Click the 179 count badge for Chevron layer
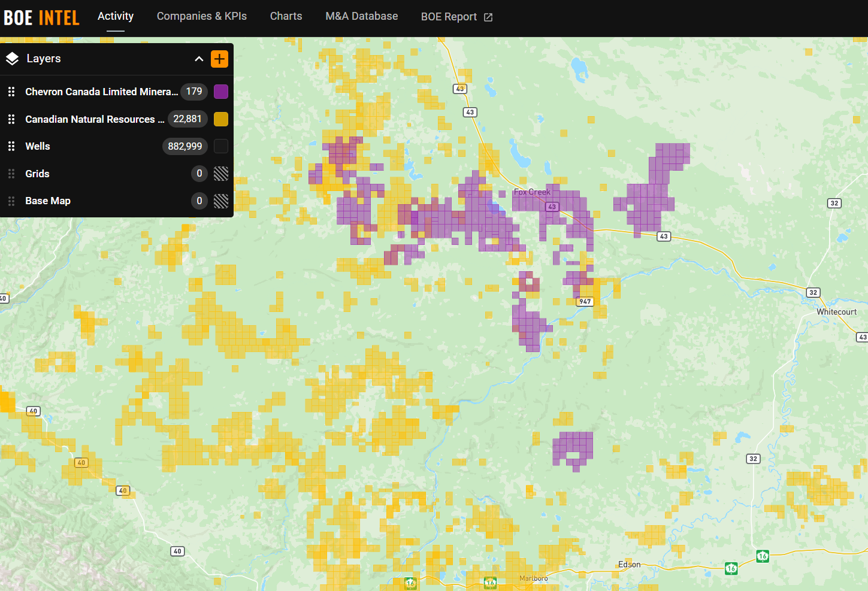Viewport: 868px width, 591px height. coord(194,92)
